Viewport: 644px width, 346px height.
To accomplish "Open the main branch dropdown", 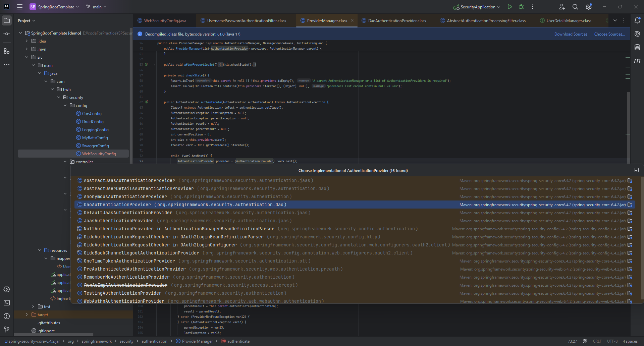I will click(x=96, y=7).
